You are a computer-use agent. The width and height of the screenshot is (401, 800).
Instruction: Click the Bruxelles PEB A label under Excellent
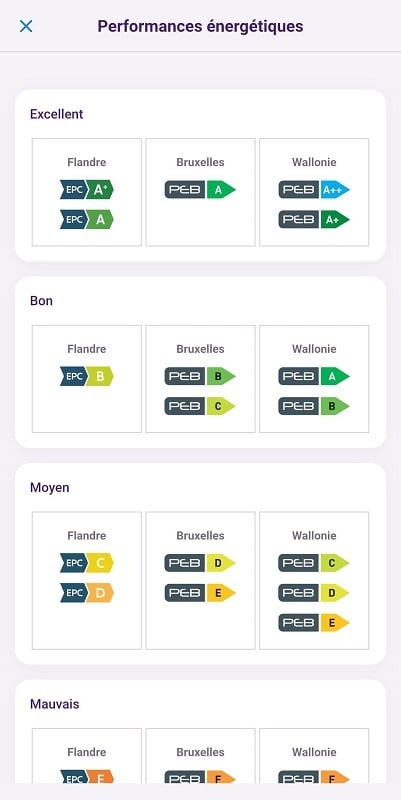point(200,190)
